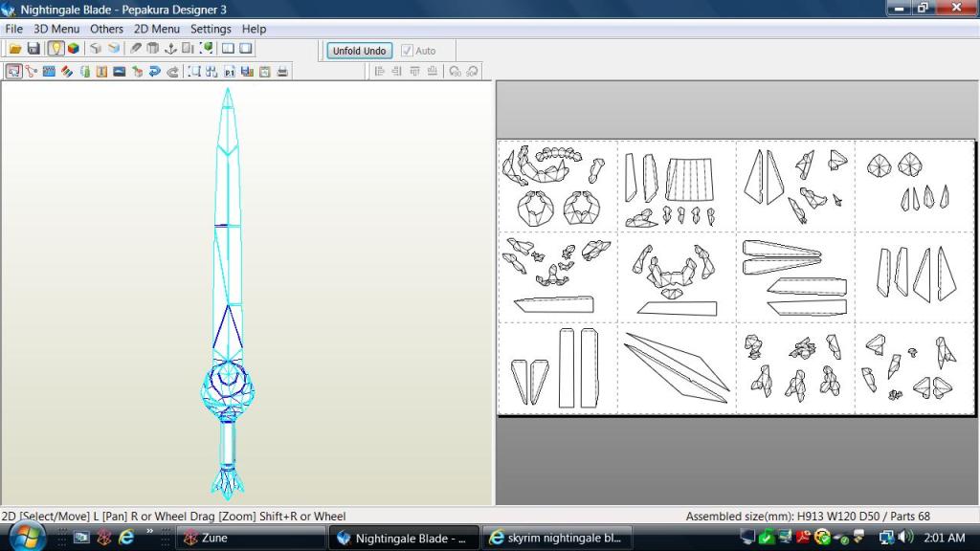Viewport: 980px width, 551px height.
Task: Click the blue-topped cube icon
Action: 113,49
